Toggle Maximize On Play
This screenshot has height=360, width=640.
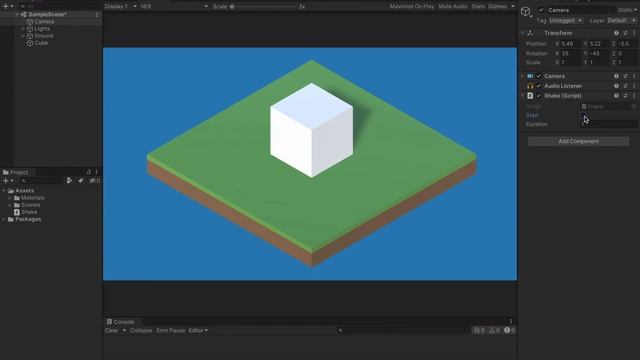(x=411, y=7)
